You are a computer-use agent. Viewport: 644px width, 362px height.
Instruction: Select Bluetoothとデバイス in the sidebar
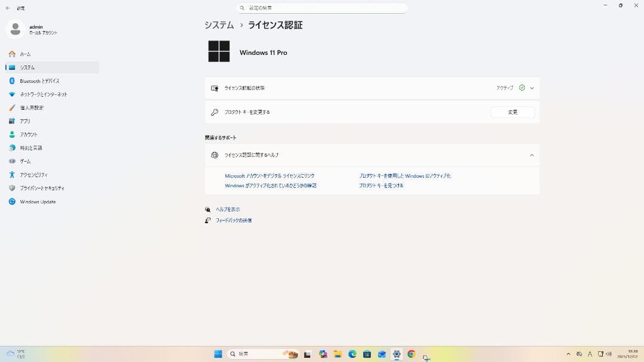coord(39,81)
